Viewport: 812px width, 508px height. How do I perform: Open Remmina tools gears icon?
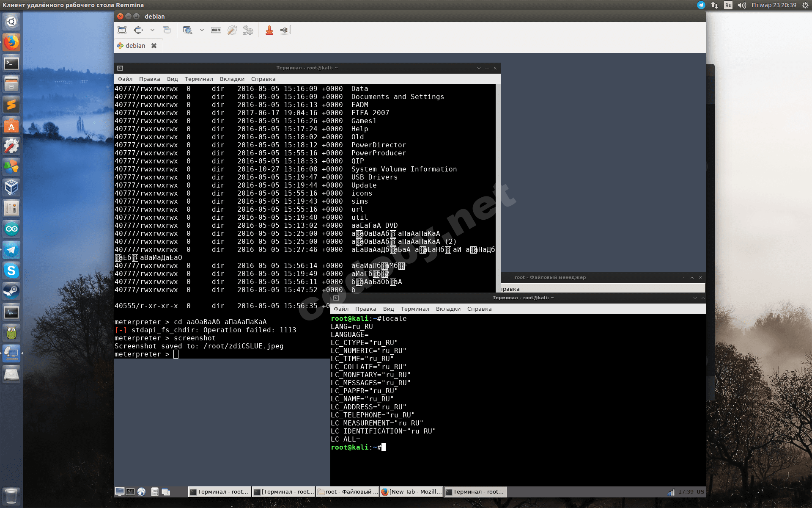click(x=248, y=30)
